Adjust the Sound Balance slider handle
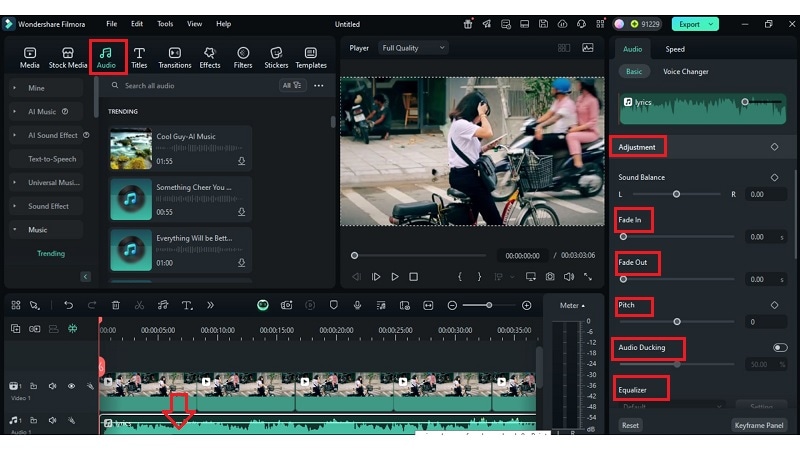The width and height of the screenshot is (800, 450). [x=676, y=194]
